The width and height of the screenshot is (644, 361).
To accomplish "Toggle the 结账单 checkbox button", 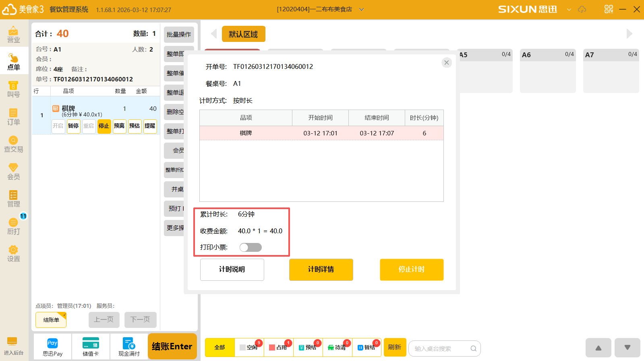I will (51, 320).
